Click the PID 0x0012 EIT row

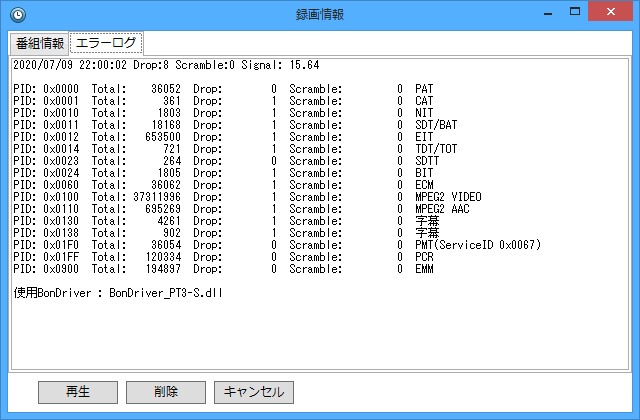223,137
